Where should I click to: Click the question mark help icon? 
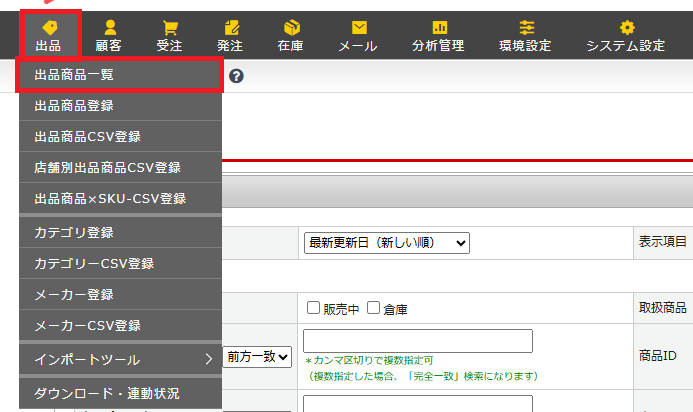236,76
